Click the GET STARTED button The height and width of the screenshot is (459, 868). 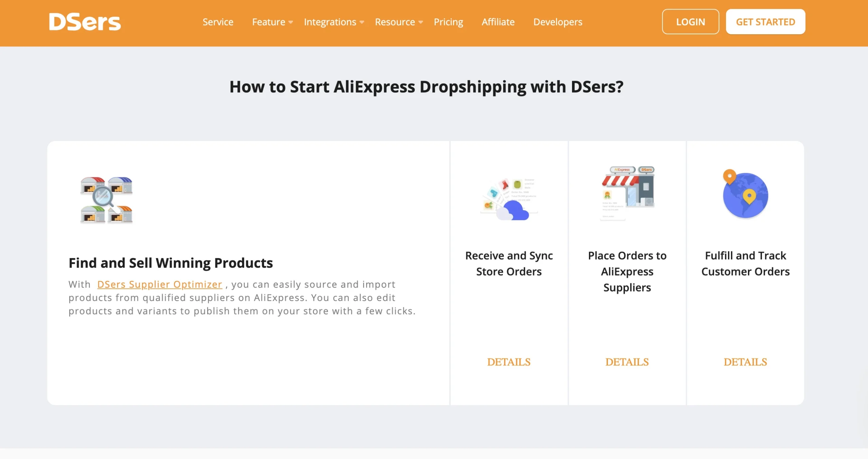765,22
